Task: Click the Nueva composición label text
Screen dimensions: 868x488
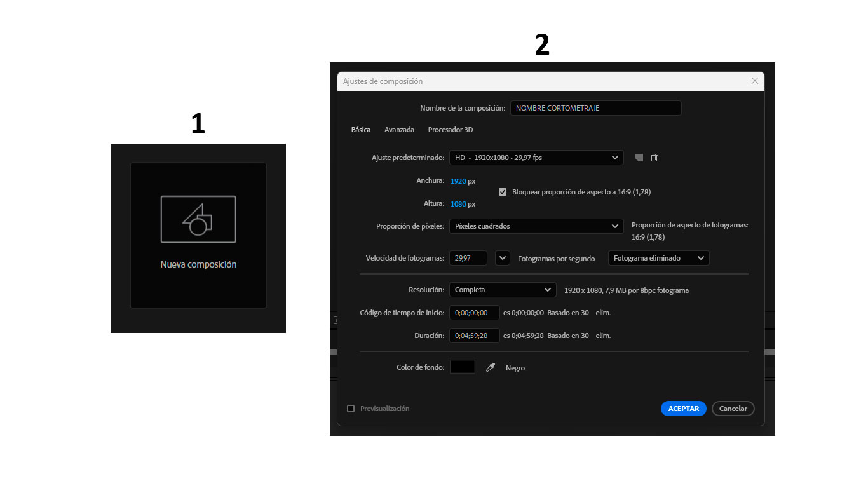Action: [198, 264]
